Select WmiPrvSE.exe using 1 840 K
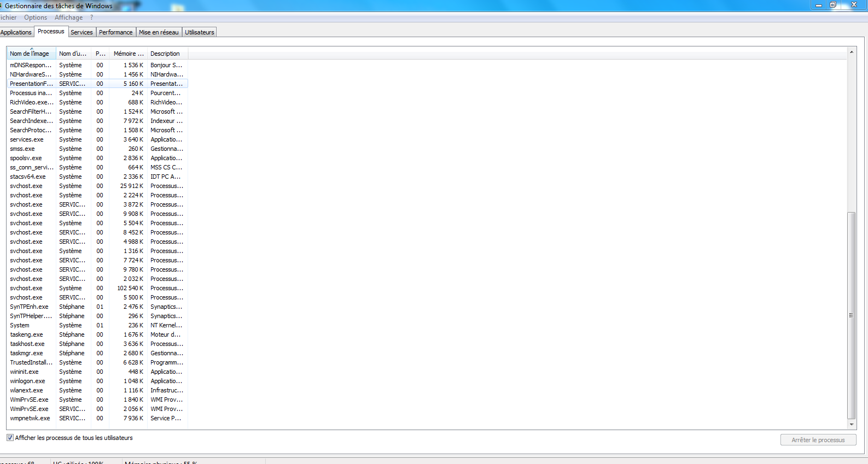 97,400
